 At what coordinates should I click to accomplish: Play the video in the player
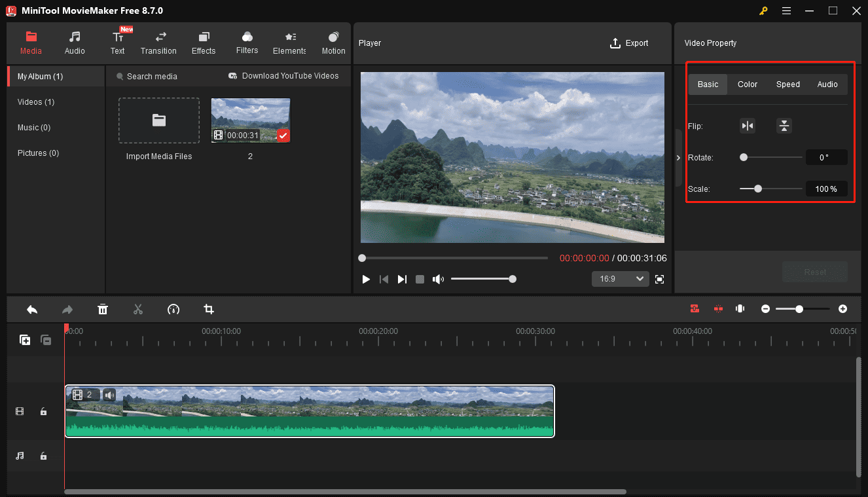coord(366,280)
